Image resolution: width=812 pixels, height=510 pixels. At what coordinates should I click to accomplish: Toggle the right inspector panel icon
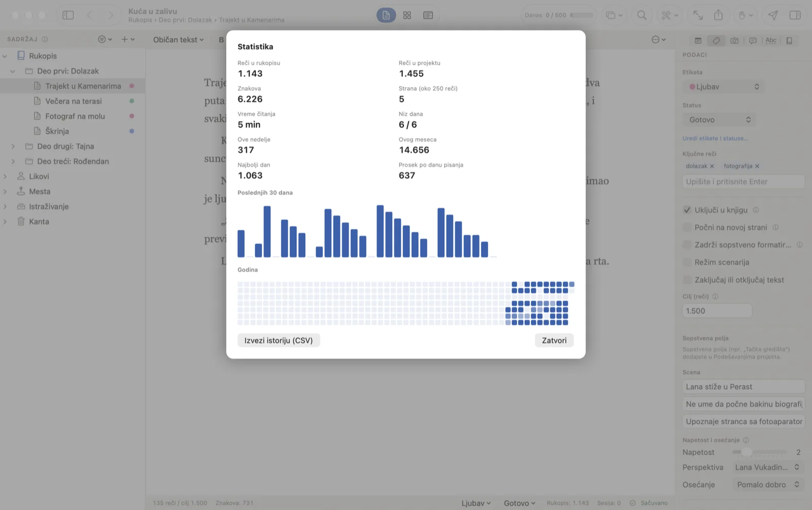(x=795, y=15)
